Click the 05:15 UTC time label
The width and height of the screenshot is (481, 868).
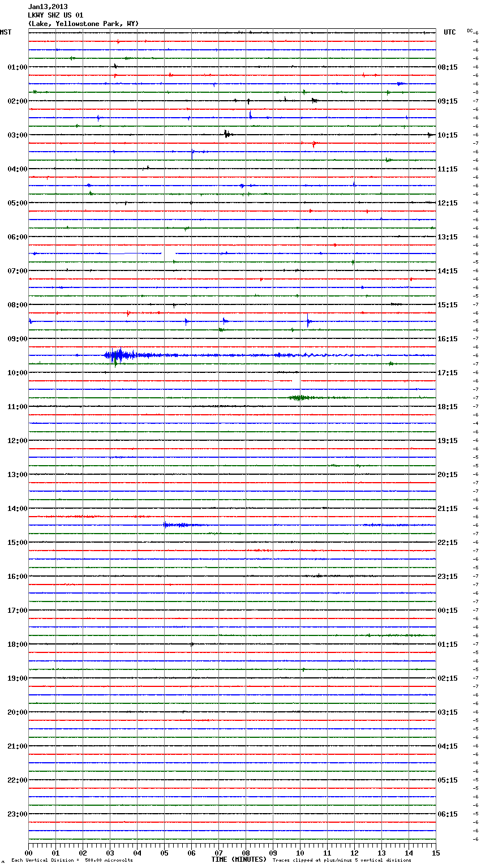(x=448, y=780)
